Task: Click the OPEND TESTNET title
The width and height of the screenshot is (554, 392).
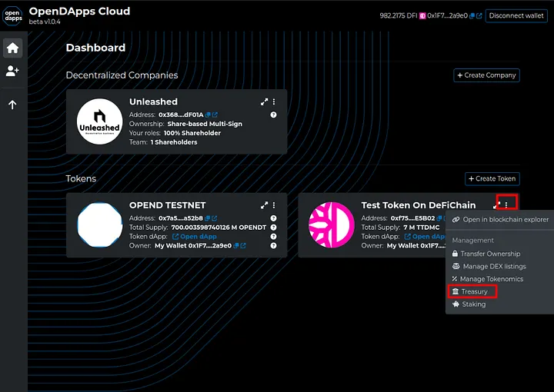Action: point(167,205)
